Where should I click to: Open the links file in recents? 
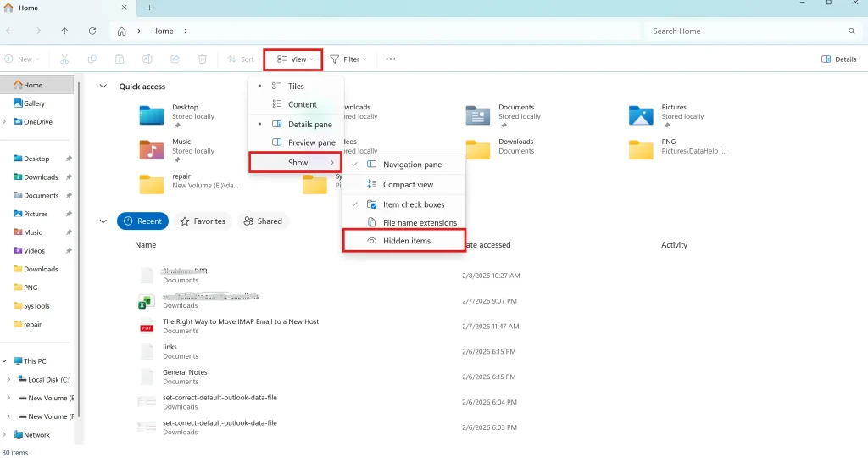tap(170, 351)
